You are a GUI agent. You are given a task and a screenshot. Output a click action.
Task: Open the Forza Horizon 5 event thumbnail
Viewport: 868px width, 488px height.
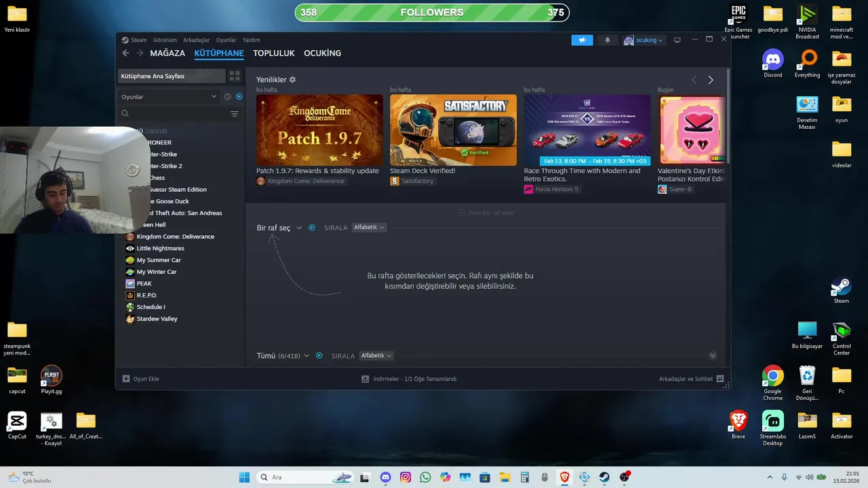pyautogui.click(x=587, y=130)
